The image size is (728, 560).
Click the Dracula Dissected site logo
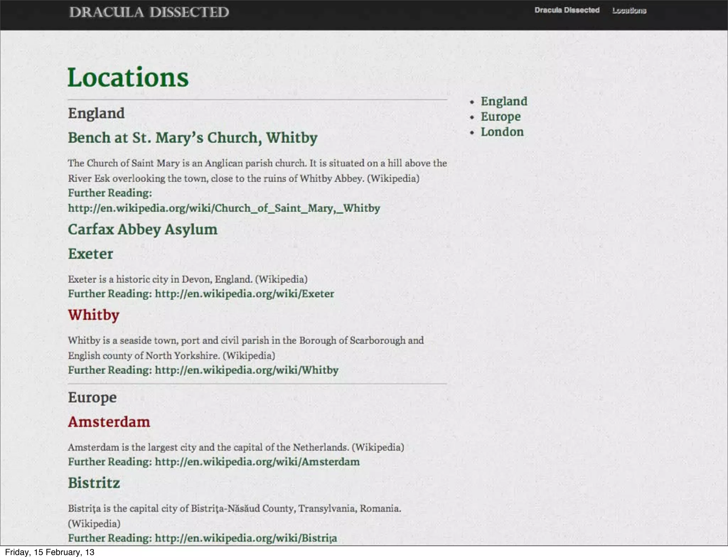[149, 12]
